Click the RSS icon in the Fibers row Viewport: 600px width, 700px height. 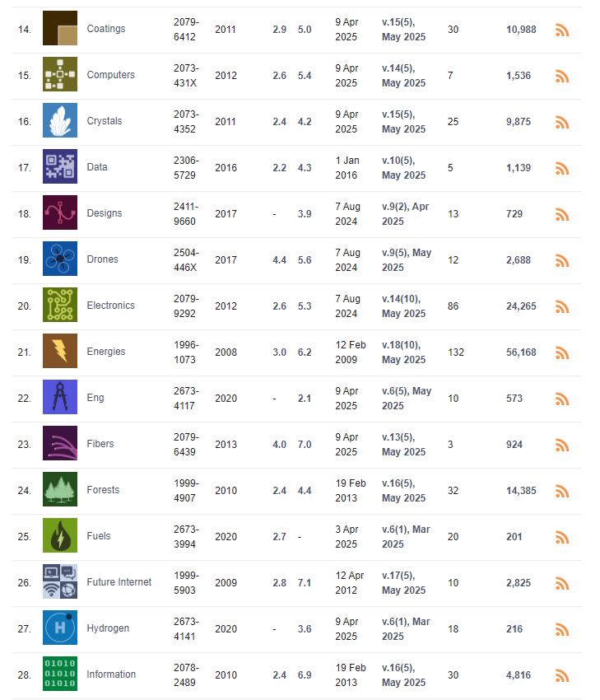[x=561, y=445]
